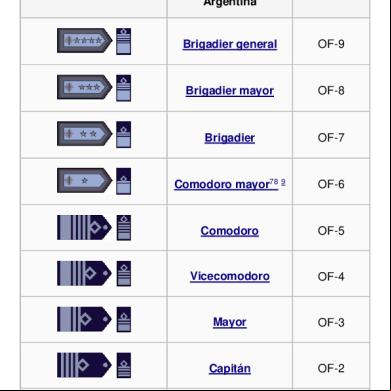Open the Capitán link
Viewport: 391px width, 391px height.
pyautogui.click(x=230, y=368)
